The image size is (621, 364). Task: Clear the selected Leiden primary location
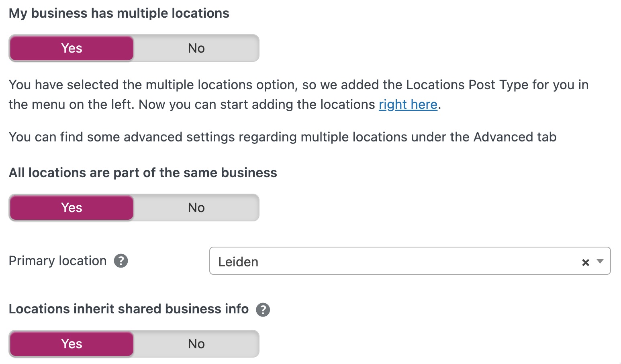(x=585, y=262)
